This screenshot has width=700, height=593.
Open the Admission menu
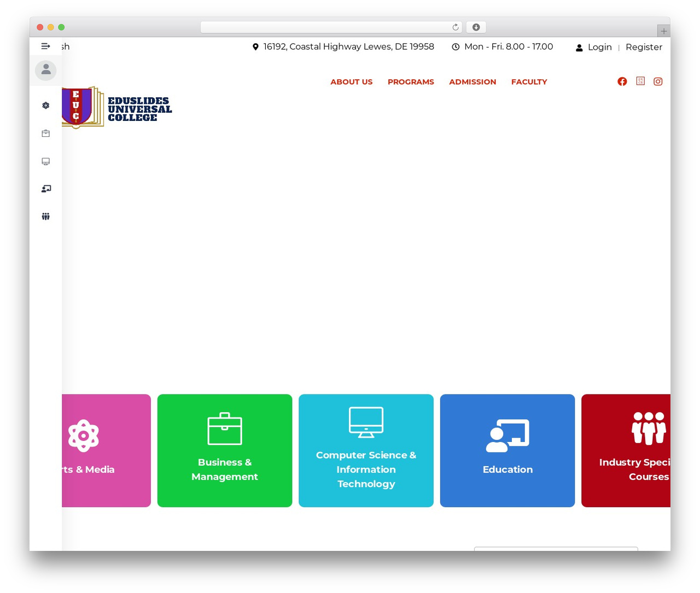[472, 82]
